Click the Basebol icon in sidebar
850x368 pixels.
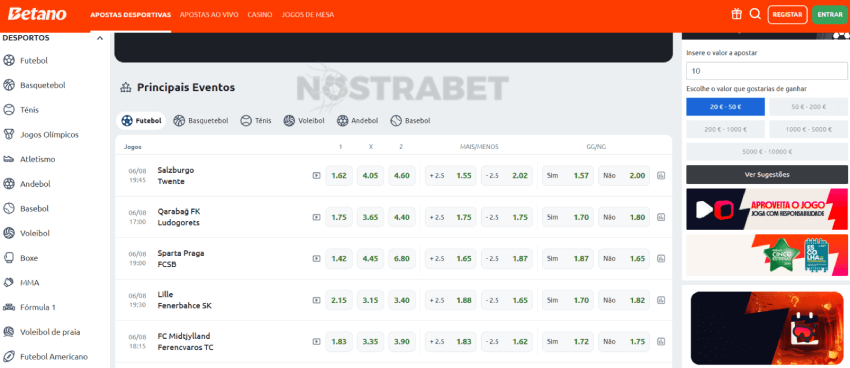click(9, 209)
